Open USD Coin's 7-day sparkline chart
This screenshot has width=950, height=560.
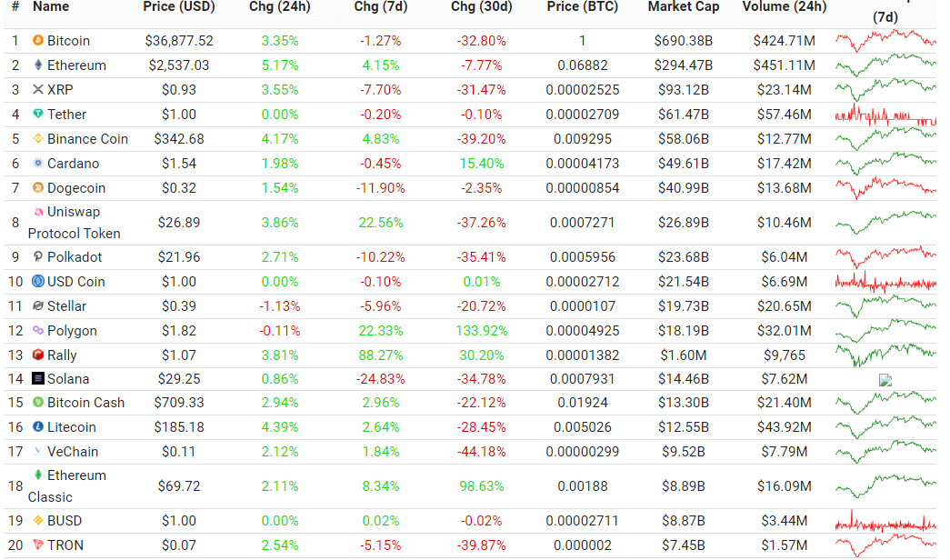tap(885, 282)
